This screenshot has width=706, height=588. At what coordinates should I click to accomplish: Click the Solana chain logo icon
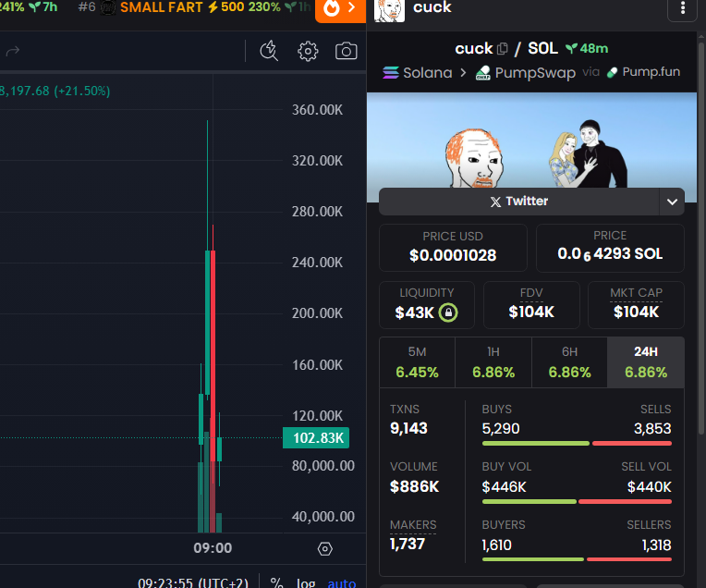tap(390, 72)
